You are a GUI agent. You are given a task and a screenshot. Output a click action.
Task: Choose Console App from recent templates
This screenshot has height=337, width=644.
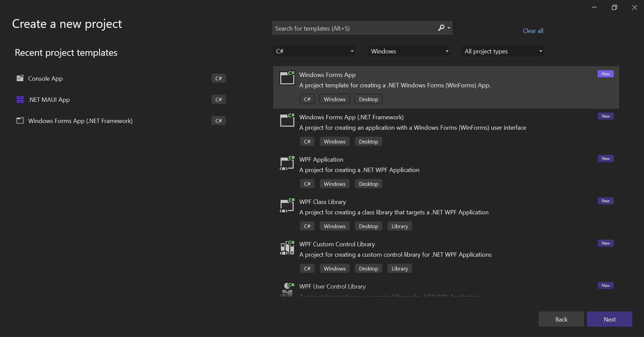[x=121, y=78]
